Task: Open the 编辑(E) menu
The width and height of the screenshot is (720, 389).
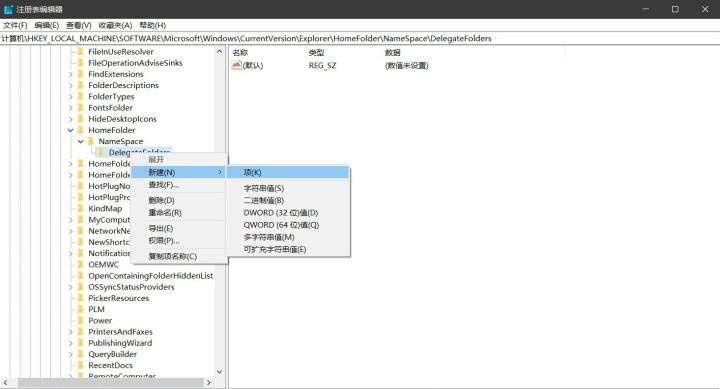Action: pos(47,25)
